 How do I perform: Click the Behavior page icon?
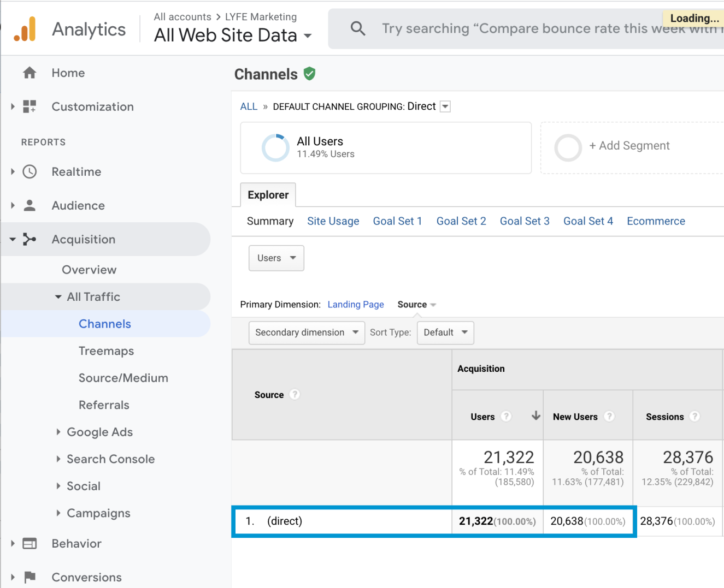pos(30,544)
